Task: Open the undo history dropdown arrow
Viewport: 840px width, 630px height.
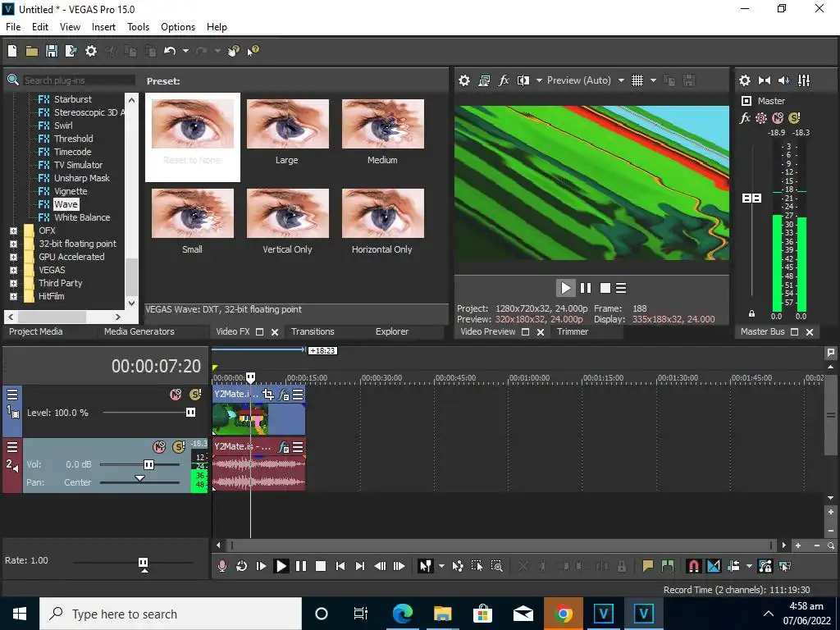Action: click(x=185, y=51)
